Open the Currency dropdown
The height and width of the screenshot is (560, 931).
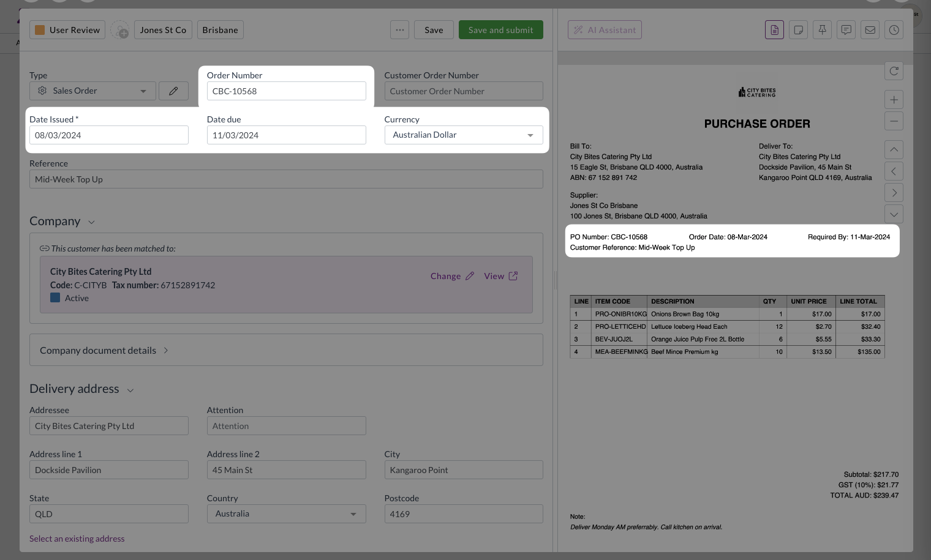pyautogui.click(x=464, y=135)
